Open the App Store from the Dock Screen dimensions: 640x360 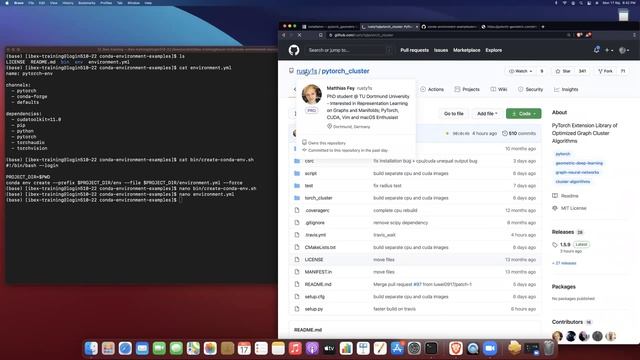click(x=397, y=348)
